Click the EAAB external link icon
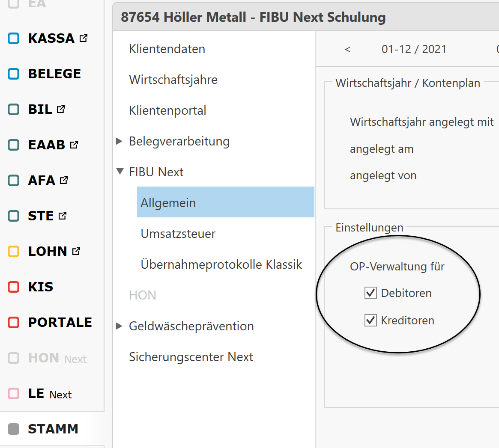 74,145
